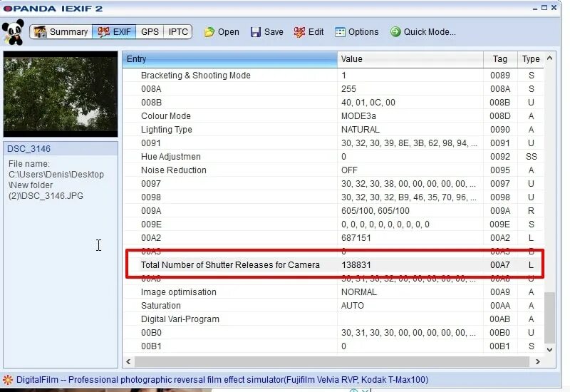Select the DSC_3146 file entry
Image resolution: width=570 pixels, height=392 pixels.
click(61, 149)
